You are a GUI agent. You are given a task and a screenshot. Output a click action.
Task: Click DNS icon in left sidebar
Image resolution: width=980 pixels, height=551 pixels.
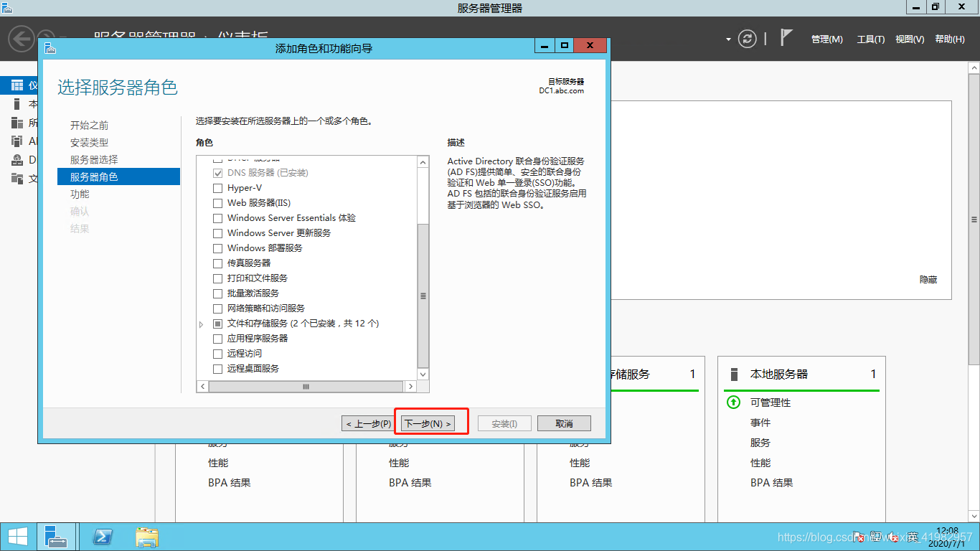click(17, 160)
